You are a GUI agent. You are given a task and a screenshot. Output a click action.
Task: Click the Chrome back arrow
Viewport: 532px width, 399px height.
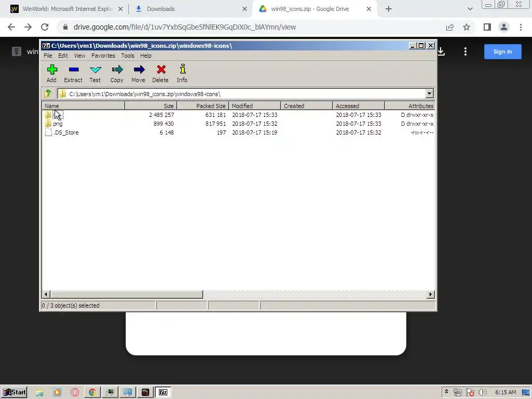click(x=11, y=27)
